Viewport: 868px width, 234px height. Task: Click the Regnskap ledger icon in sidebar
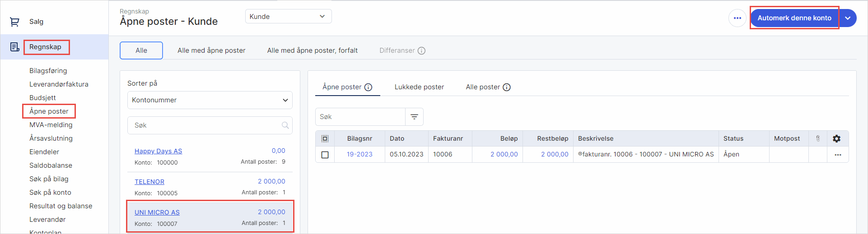(x=14, y=47)
